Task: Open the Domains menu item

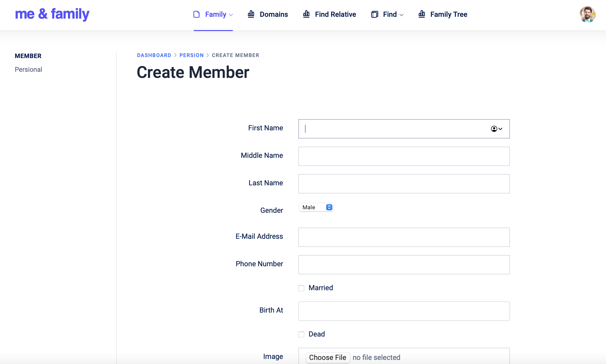Action: click(274, 15)
